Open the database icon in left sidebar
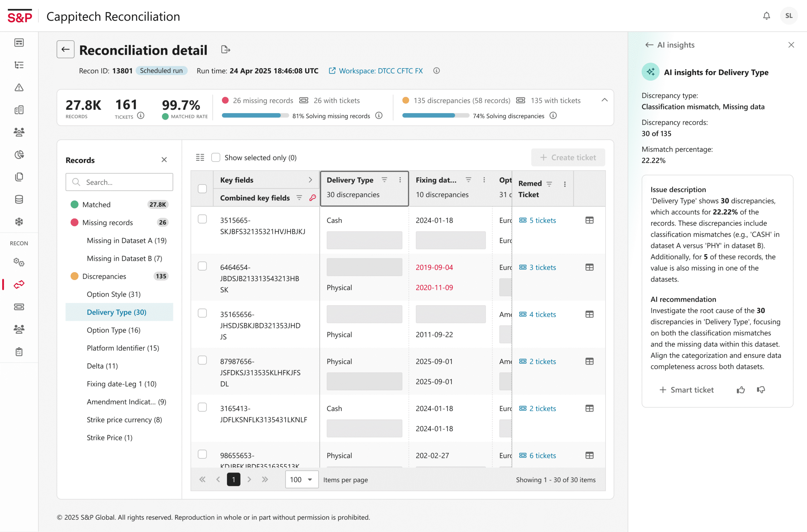807x532 pixels. pos(19,199)
